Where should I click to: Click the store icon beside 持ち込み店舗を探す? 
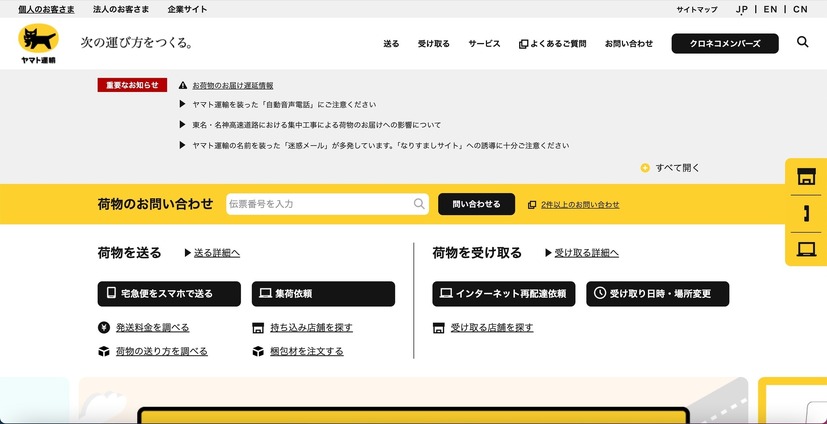pyautogui.click(x=258, y=328)
